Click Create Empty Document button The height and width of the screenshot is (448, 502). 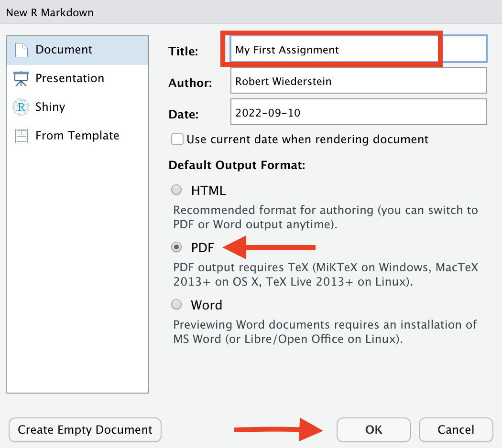[x=85, y=429]
